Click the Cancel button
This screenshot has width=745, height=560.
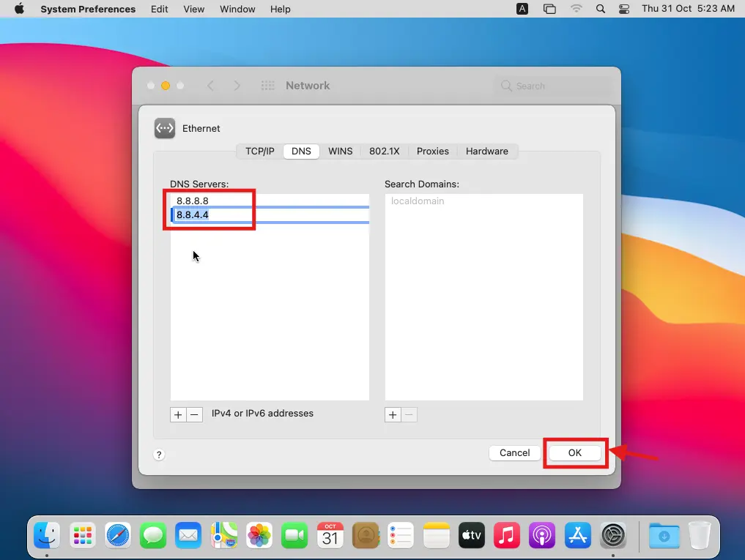tap(514, 452)
